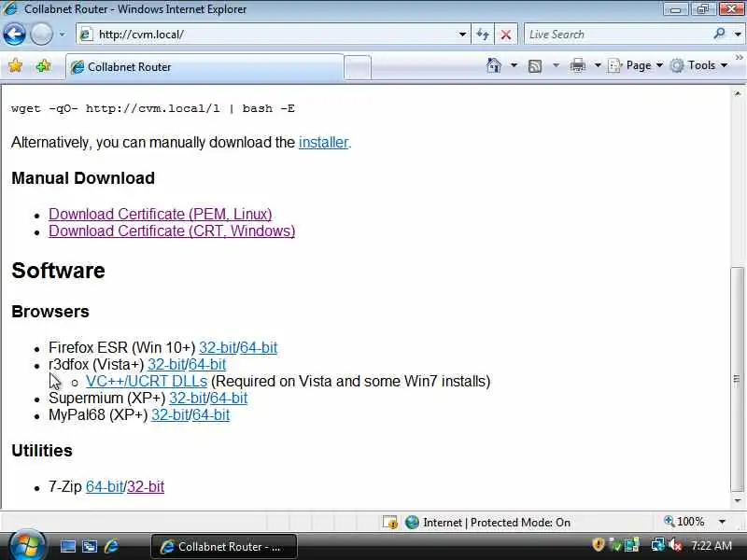747x560 pixels.
Task: Click Internet | Protected Mode: On status
Action: (x=487, y=523)
